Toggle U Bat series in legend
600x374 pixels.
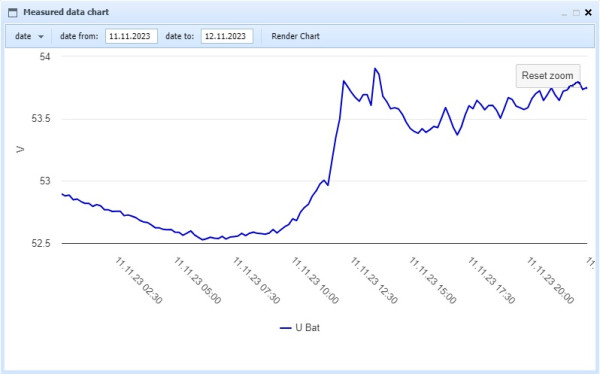(300, 328)
